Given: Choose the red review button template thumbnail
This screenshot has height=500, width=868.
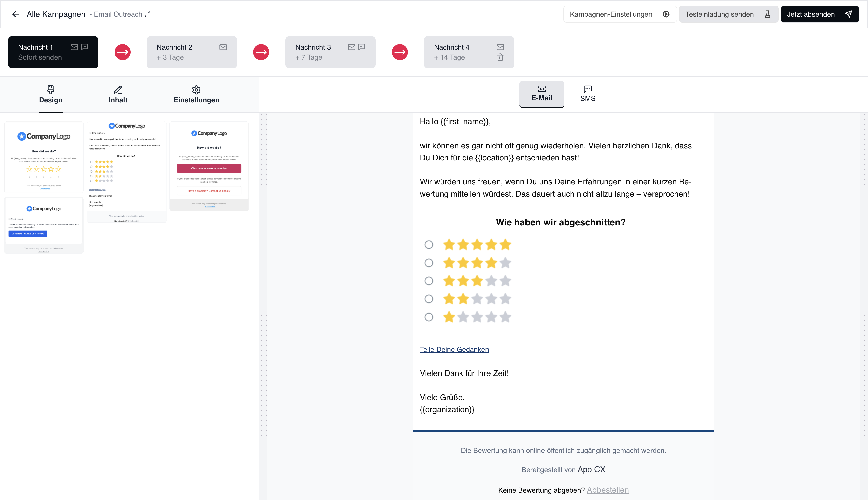Looking at the screenshot, I should 209,166.
